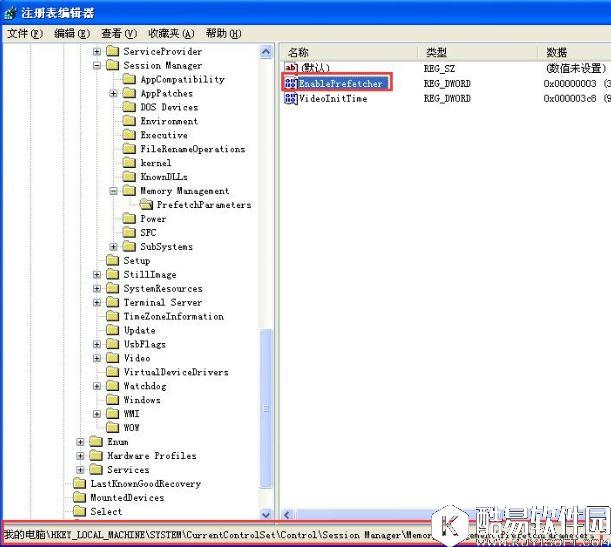Click the Session Manager folder icon
Image resolution: width=611 pixels, height=547 pixels.
[x=113, y=65]
